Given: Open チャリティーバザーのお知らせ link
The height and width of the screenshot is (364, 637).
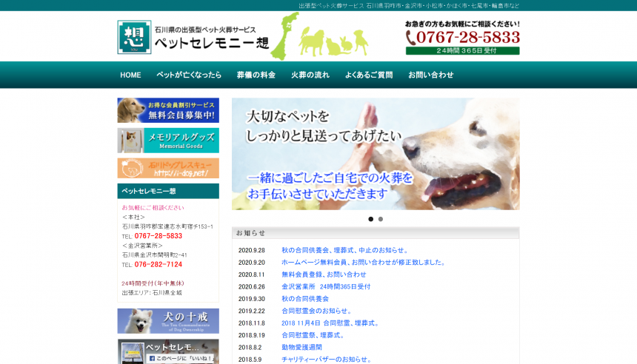Looking at the screenshot, I should click(327, 360).
